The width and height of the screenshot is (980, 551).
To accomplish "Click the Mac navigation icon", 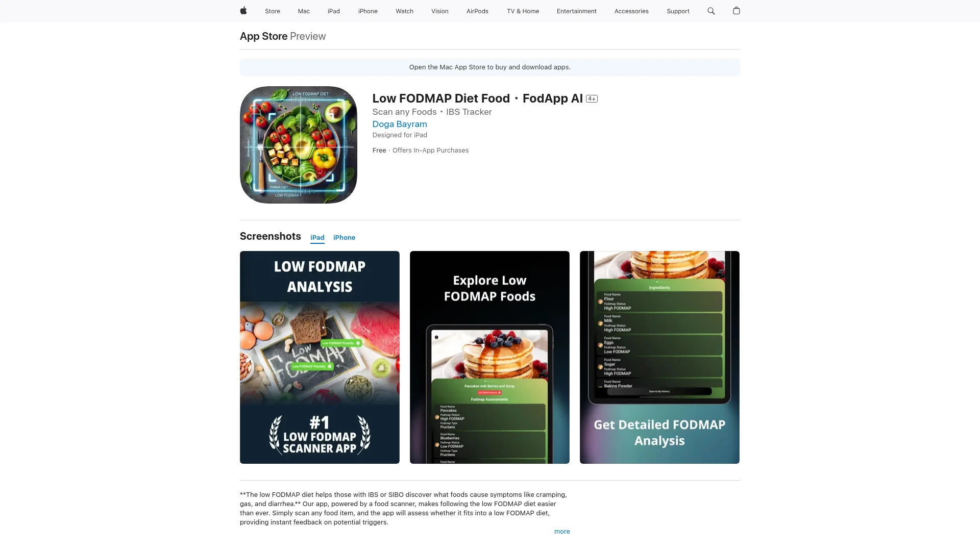I will (x=304, y=11).
